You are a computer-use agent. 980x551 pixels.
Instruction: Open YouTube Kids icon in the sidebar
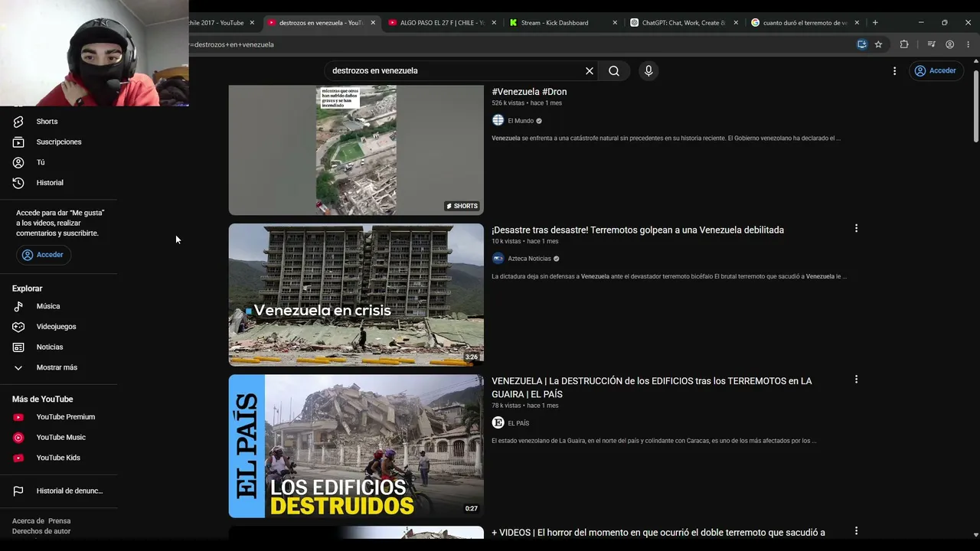[18, 458]
